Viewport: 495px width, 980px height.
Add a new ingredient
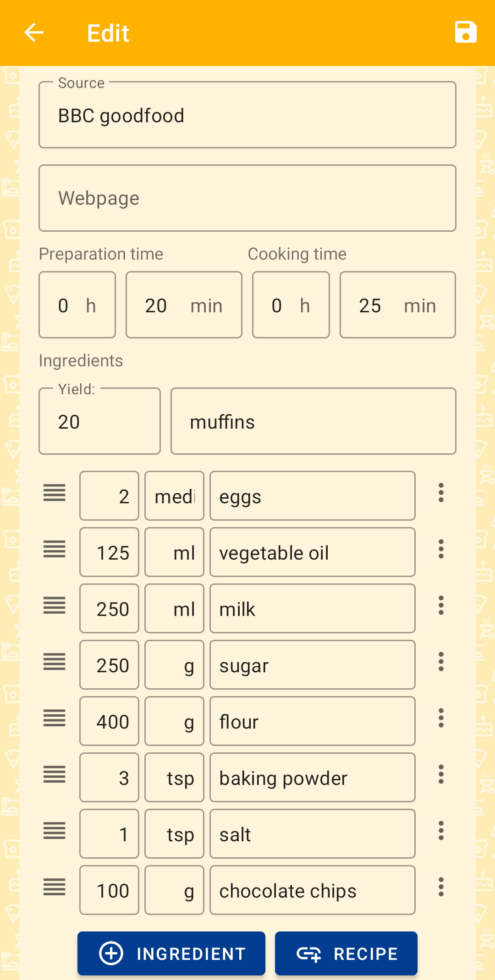[x=171, y=953]
